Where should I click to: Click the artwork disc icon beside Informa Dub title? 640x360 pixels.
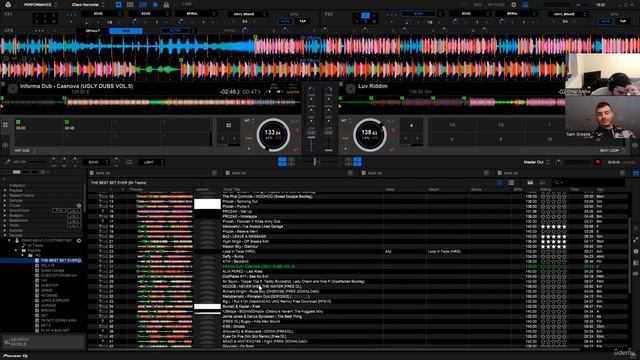tap(13, 88)
